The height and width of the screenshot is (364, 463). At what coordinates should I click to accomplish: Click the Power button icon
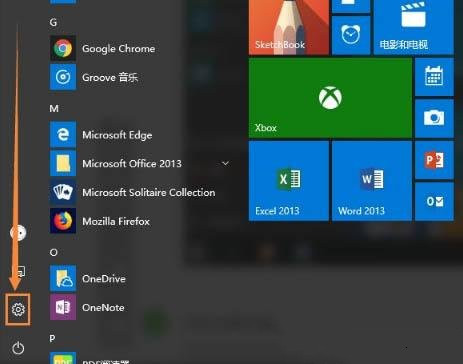pos(18,348)
